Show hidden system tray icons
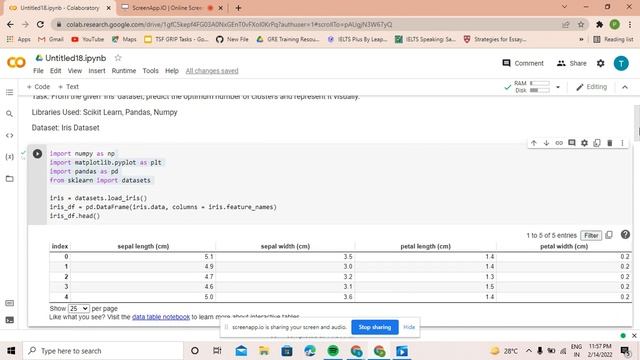This screenshot has height=360, width=640. point(528,351)
